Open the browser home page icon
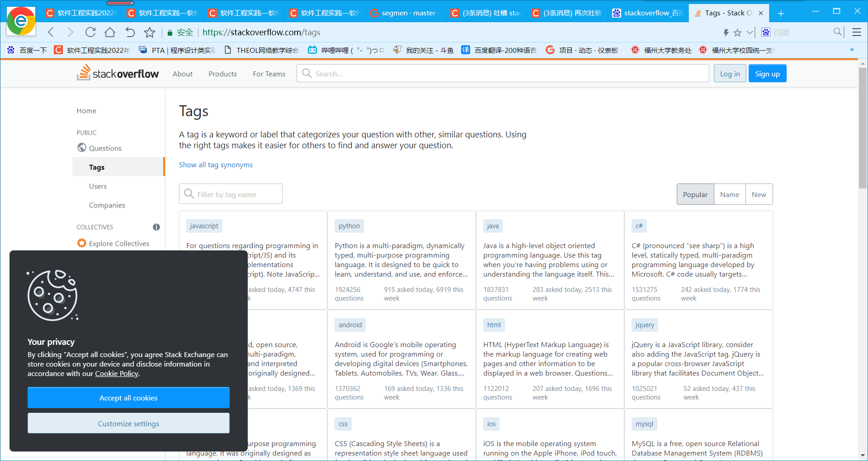The image size is (868, 461). coord(110,32)
